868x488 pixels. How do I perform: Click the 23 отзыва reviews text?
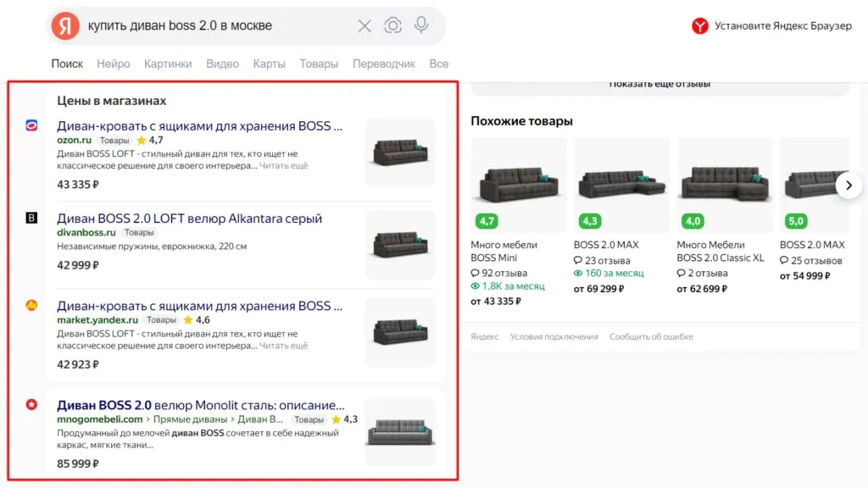602,260
